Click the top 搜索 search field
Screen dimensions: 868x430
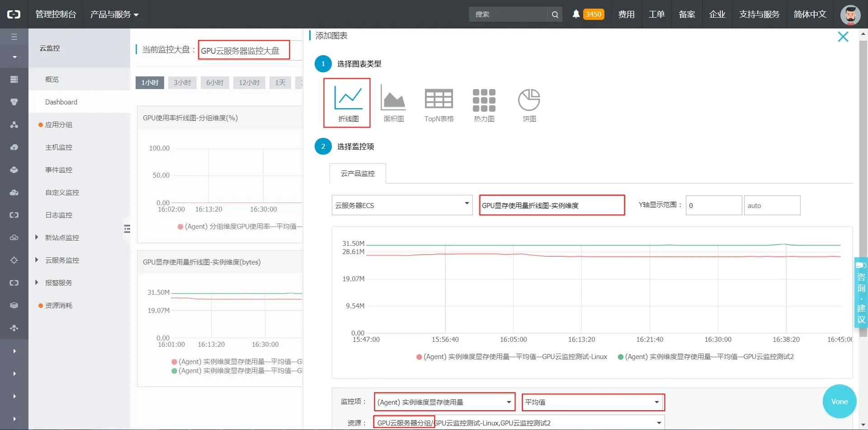point(508,14)
